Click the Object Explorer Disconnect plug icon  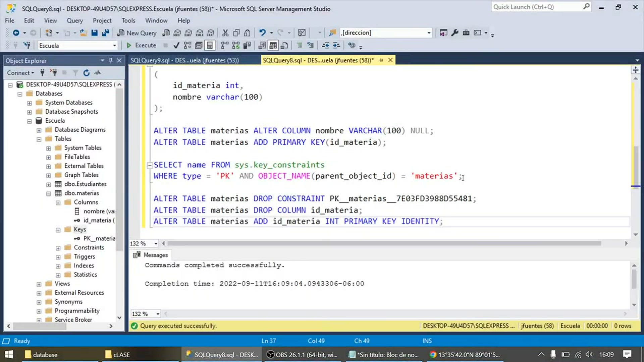53,73
